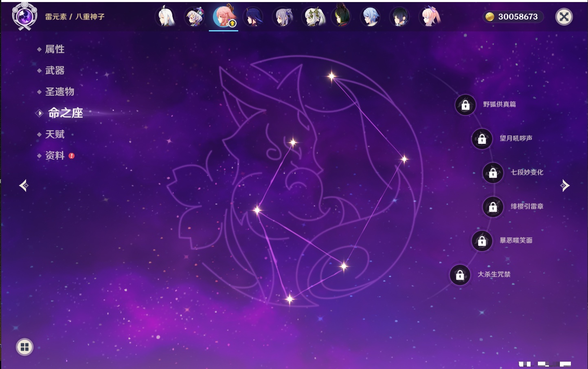The width and height of the screenshot is (588, 369).
Task: Click the 雷元素 / 八重神子 title
Action: click(x=75, y=17)
